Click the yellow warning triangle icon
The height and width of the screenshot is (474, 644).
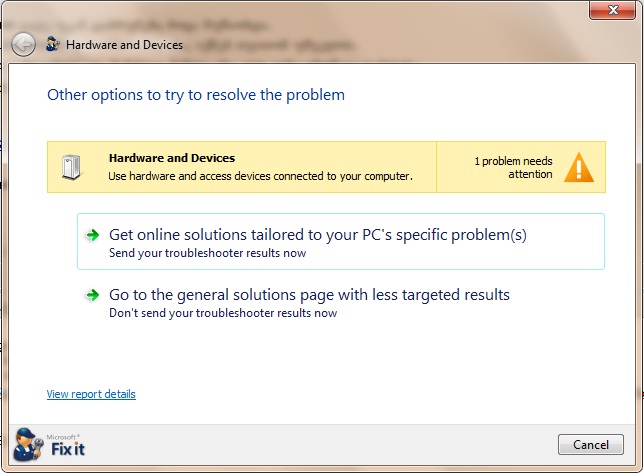578,167
